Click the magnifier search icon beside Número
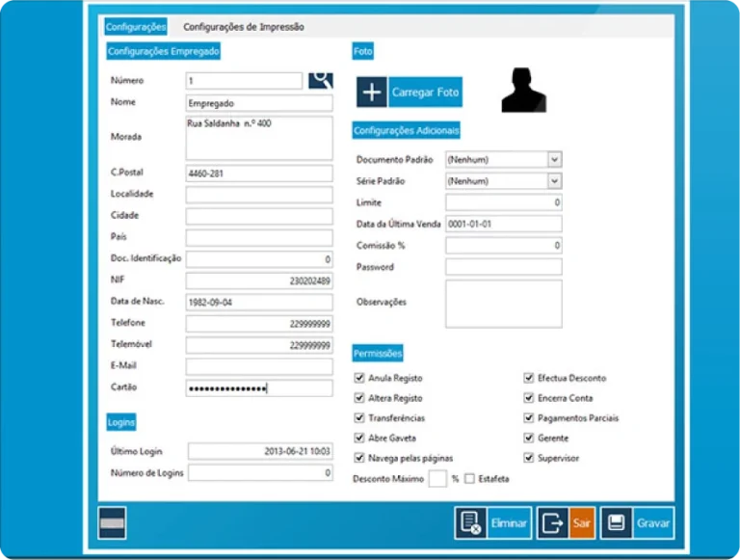This screenshot has height=560, width=740. pos(320,80)
